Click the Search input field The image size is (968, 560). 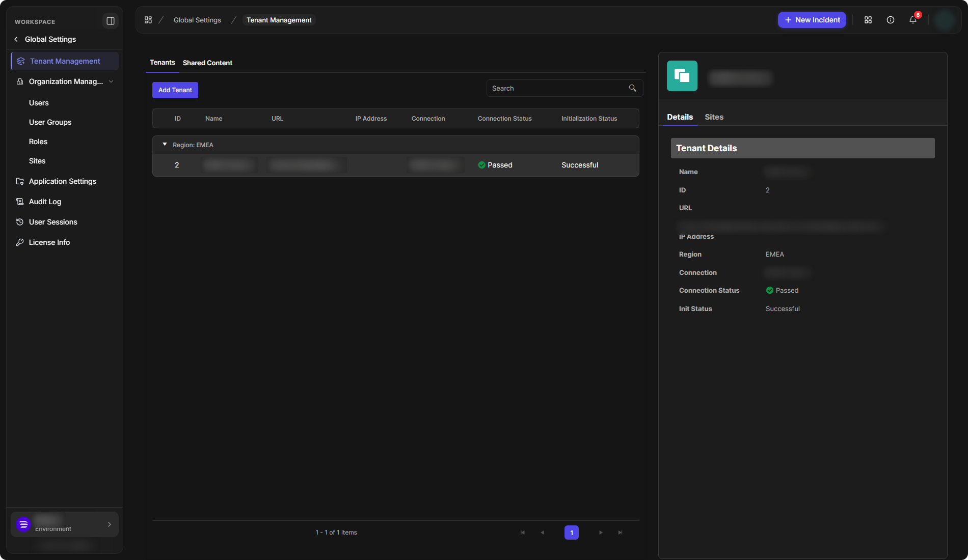pyautogui.click(x=564, y=88)
